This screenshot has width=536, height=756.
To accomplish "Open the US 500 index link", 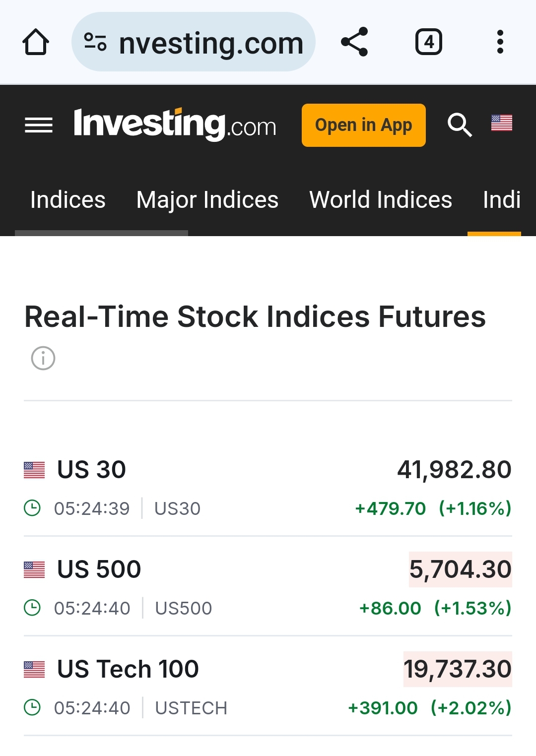I will (99, 569).
